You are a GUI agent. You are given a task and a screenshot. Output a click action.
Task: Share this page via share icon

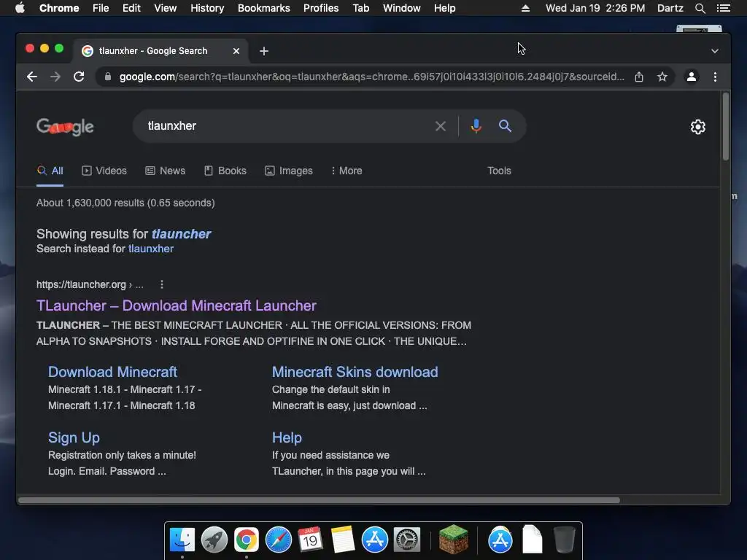coord(639,77)
